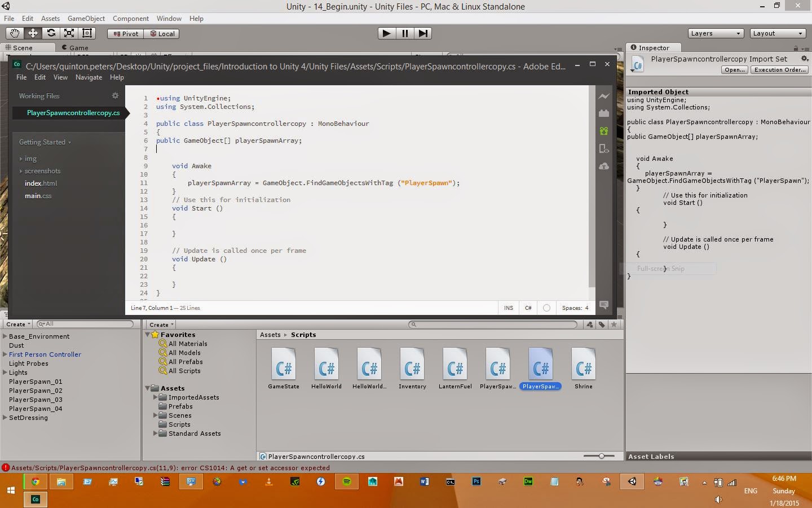Click the feedback speech bubble icon
812x508 pixels.
tap(604, 305)
